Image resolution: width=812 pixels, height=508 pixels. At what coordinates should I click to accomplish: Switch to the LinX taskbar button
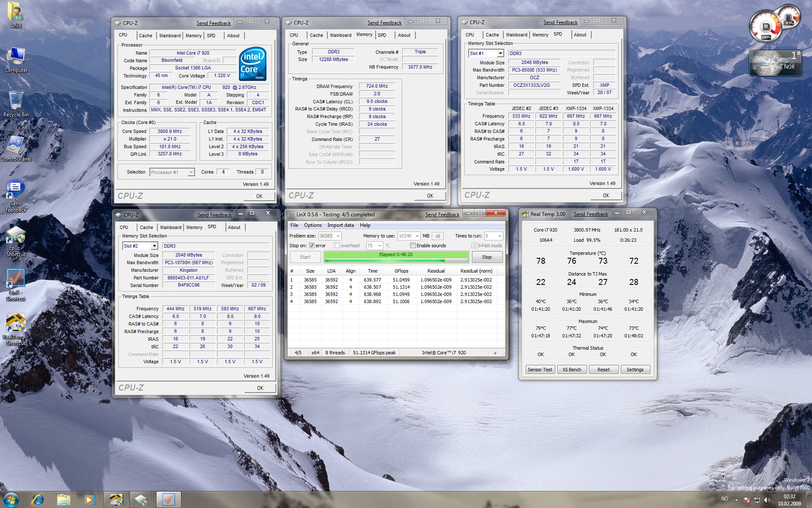point(168,500)
